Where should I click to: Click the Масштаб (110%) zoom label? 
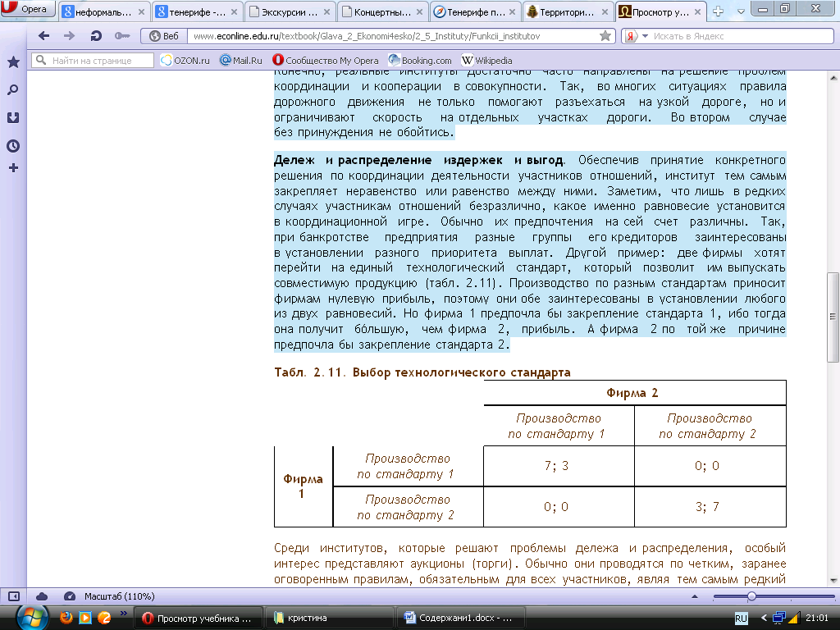point(120,596)
